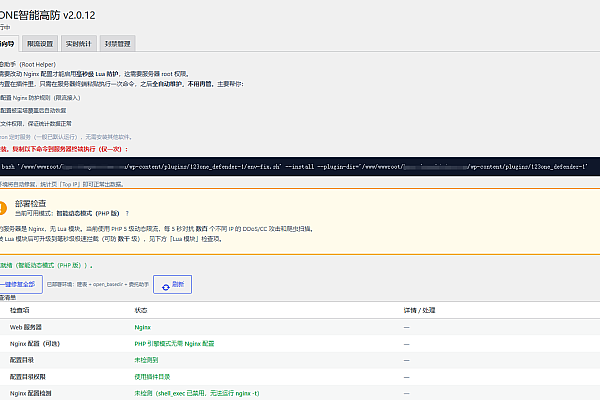The width and height of the screenshot is (600, 400).
Task: Click the "配置 Nginx 防护规则" list item
Action: click(x=40, y=98)
